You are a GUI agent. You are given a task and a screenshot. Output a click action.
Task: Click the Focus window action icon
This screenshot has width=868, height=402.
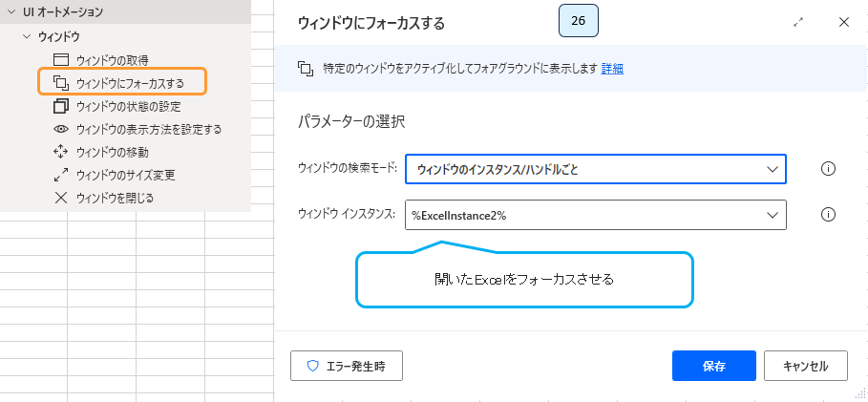pyautogui.click(x=61, y=83)
